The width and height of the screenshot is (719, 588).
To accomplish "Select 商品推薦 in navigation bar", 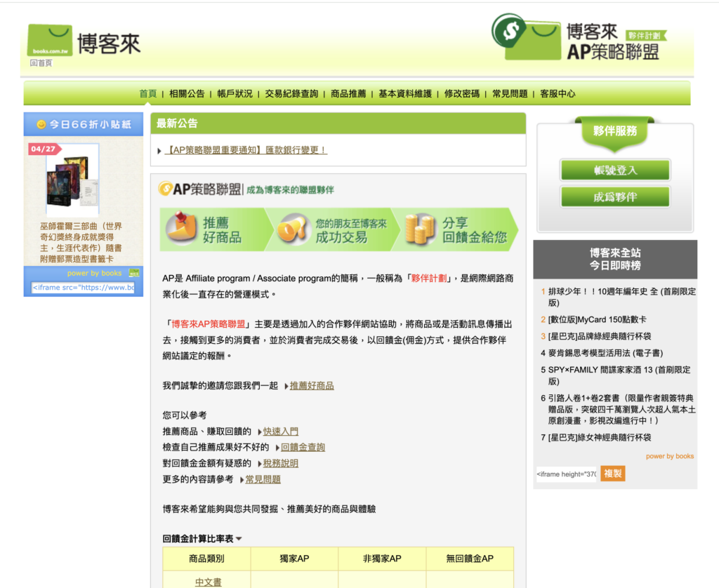I will (348, 93).
